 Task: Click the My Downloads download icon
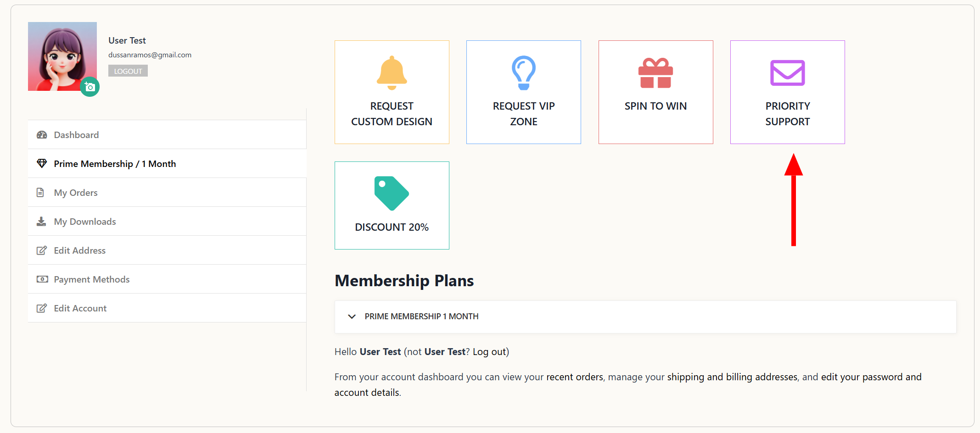point(41,222)
